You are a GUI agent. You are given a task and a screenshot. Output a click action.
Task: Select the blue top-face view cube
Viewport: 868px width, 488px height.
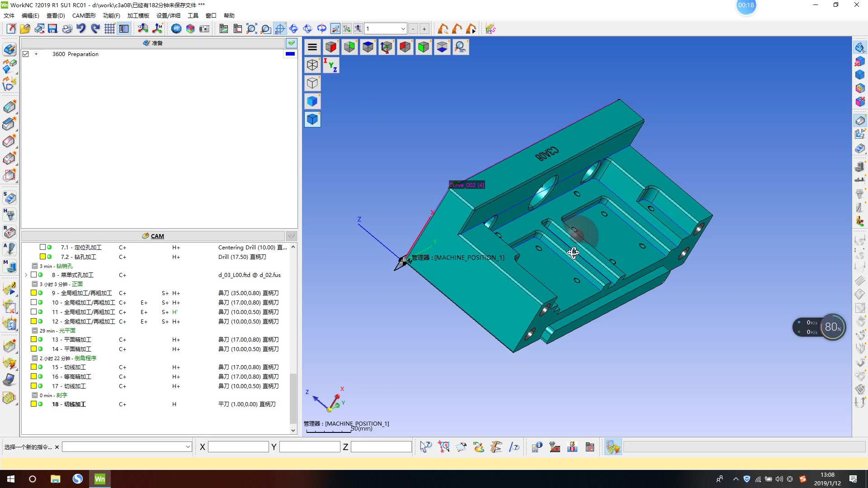point(368,47)
